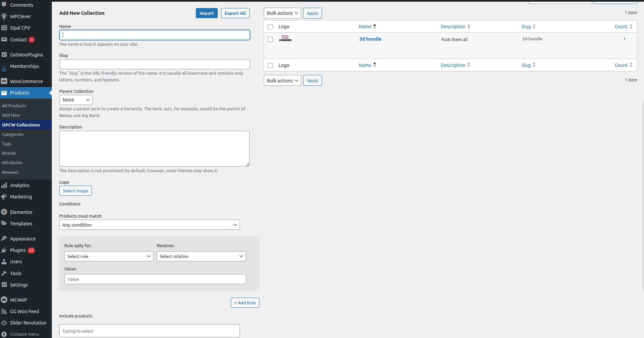The width and height of the screenshot is (644, 338).
Task: Open the Products must match dropdown
Action: coord(149,225)
